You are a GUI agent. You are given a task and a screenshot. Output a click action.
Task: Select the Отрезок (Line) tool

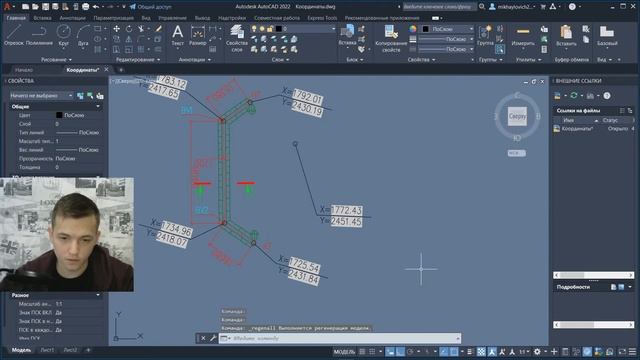point(14,35)
